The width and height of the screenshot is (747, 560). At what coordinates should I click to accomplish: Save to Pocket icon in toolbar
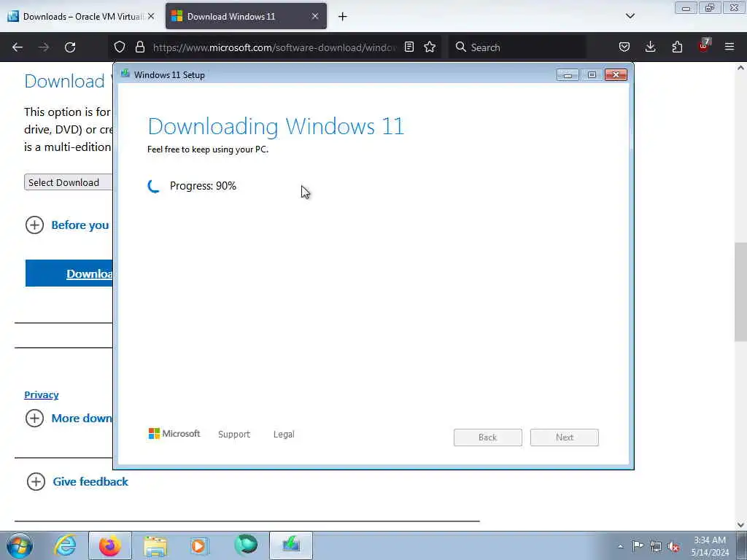[x=624, y=47]
